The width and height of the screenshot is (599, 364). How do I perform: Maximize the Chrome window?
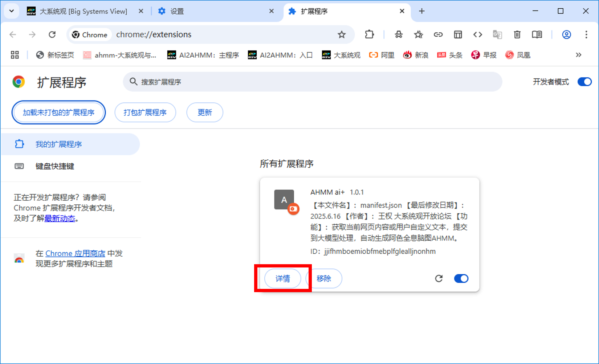(561, 11)
